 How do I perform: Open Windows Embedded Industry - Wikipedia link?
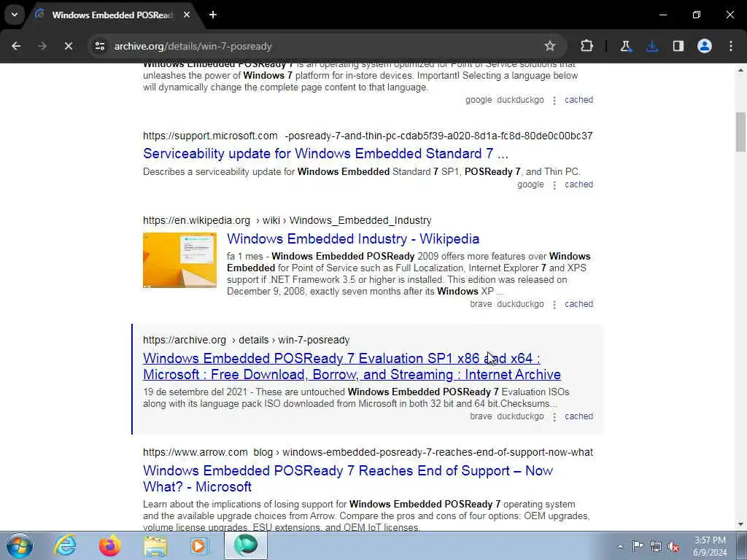(x=353, y=238)
